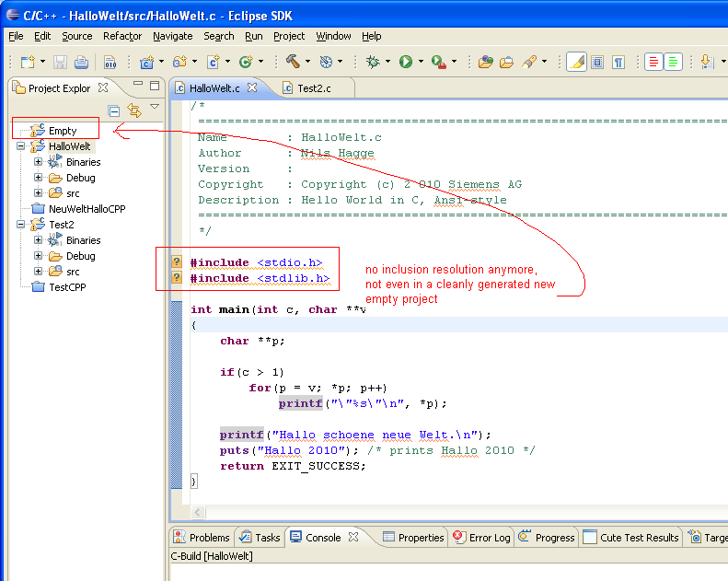
Task: Close the Console view tab
Action: click(353, 537)
